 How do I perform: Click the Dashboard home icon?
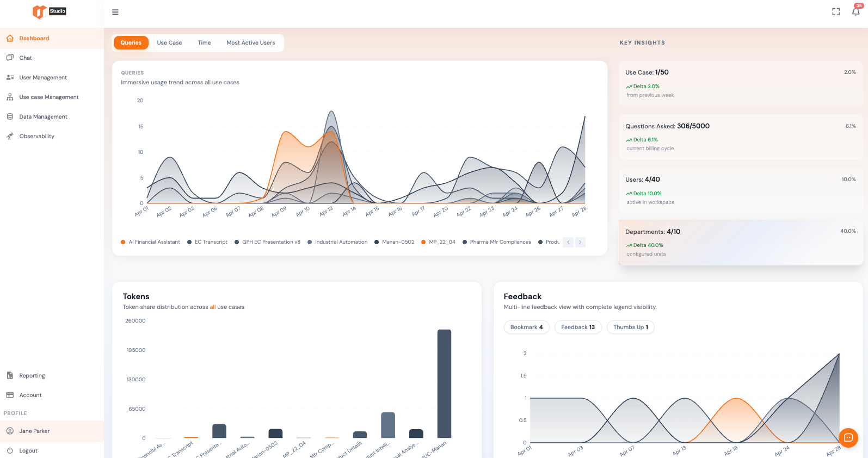[10, 39]
